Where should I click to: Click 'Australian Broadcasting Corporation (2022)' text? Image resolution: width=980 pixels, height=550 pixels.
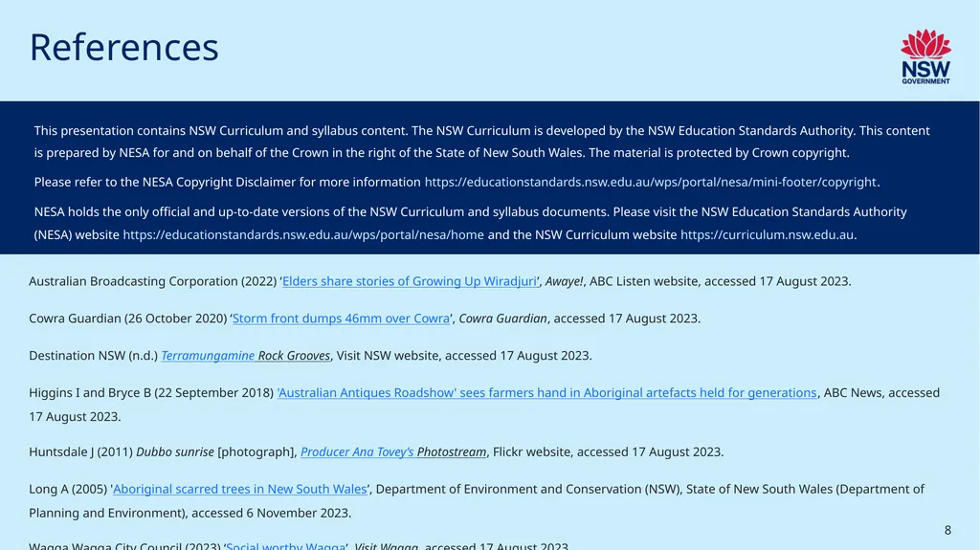pyautogui.click(x=152, y=281)
